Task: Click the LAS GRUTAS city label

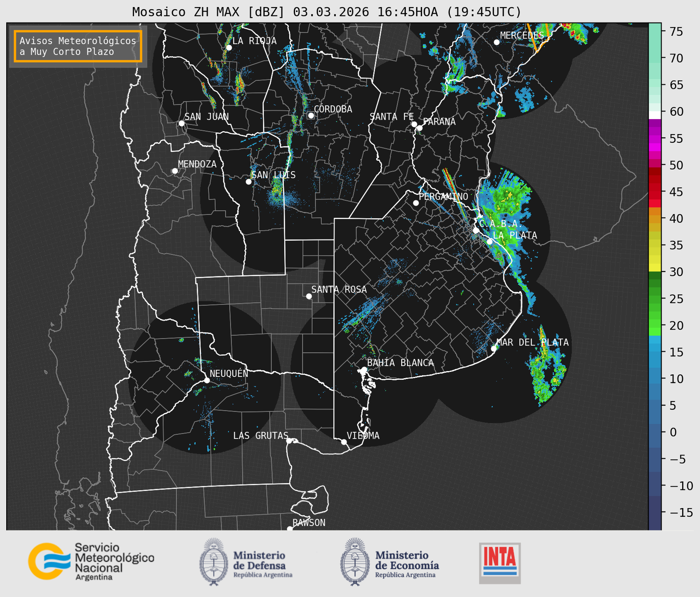Action: click(261, 436)
